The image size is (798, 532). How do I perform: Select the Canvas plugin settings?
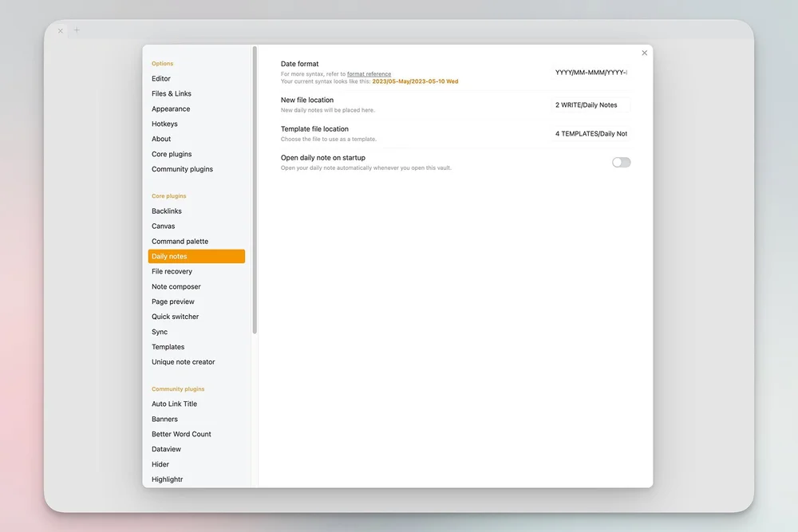pos(163,226)
